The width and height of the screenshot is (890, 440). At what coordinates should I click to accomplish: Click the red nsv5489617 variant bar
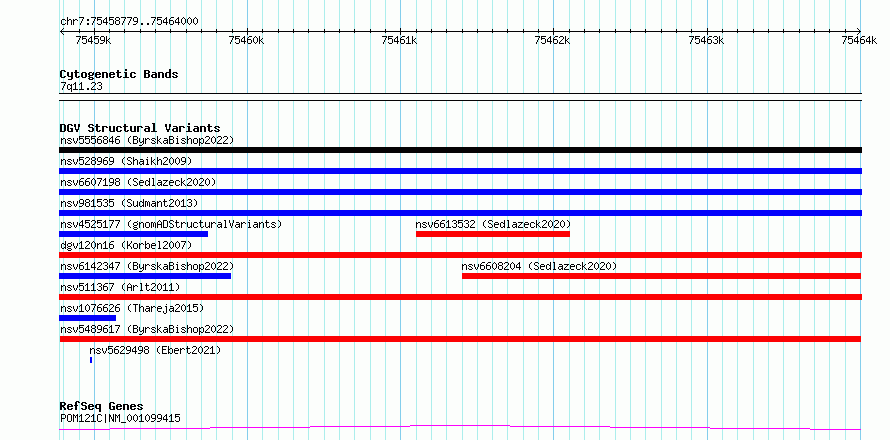click(460, 339)
